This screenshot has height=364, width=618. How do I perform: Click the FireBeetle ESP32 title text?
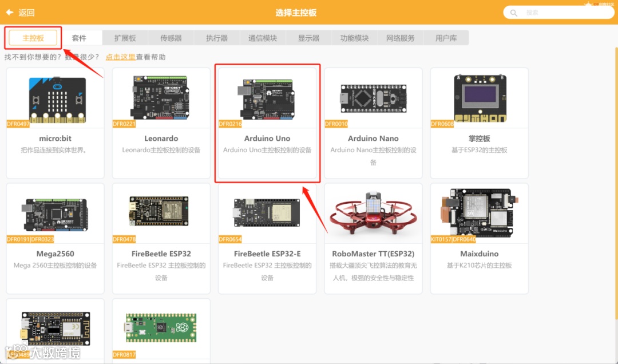161,254
